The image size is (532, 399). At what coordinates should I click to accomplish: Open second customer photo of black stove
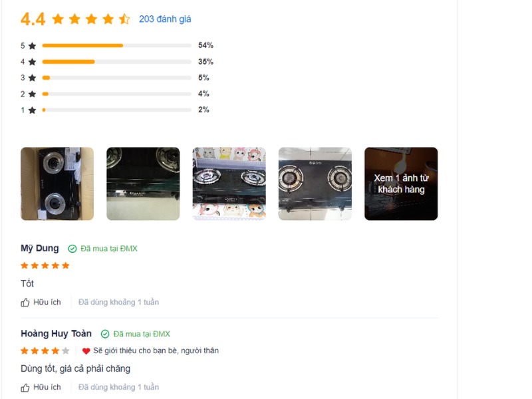(143, 184)
